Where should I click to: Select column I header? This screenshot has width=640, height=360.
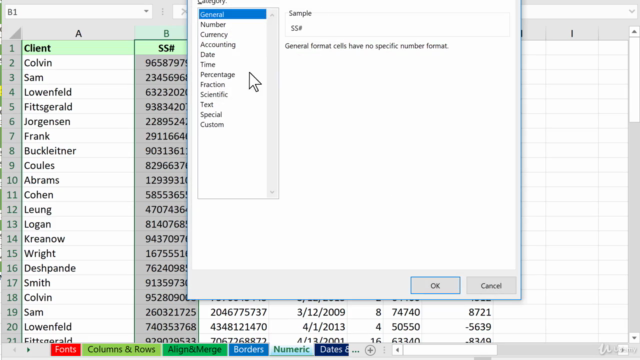click(572, 33)
